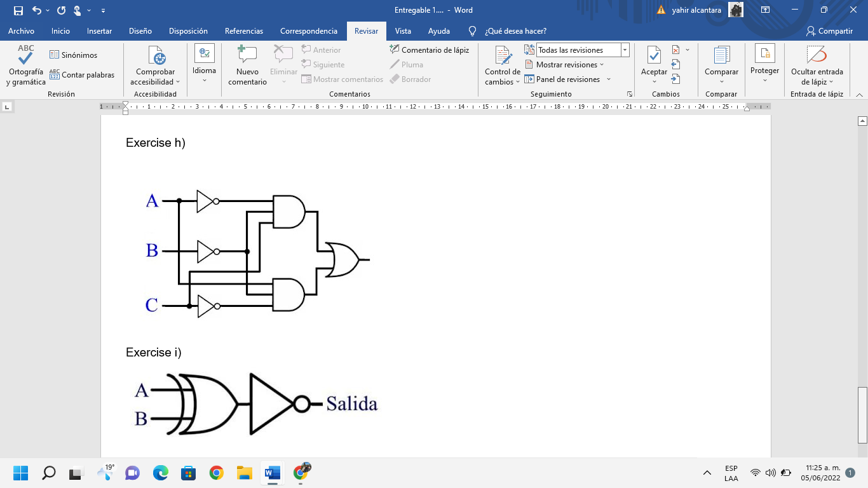868x488 pixels.
Task: Open the Ayuda tab
Action: pos(439,30)
